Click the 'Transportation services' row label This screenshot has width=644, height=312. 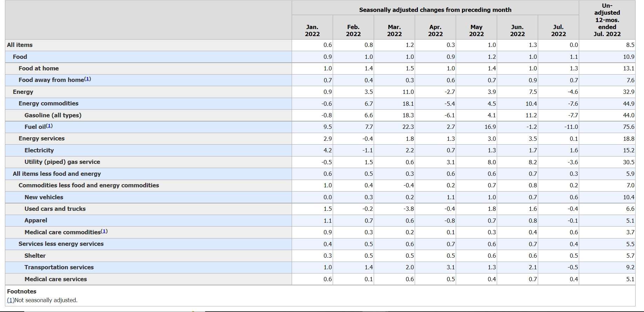coord(59,267)
